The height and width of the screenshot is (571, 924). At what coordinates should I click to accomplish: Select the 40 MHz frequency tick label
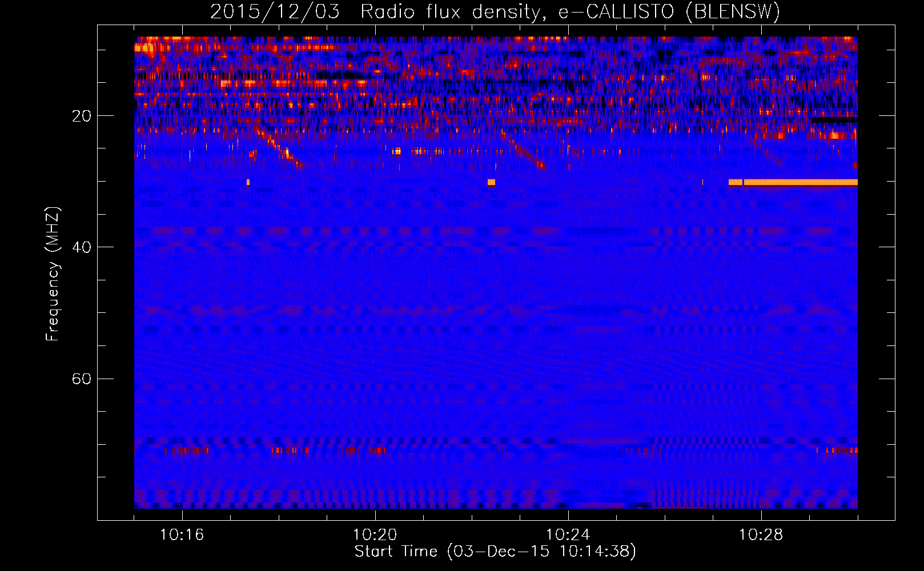pyautogui.click(x=82, y=247)
